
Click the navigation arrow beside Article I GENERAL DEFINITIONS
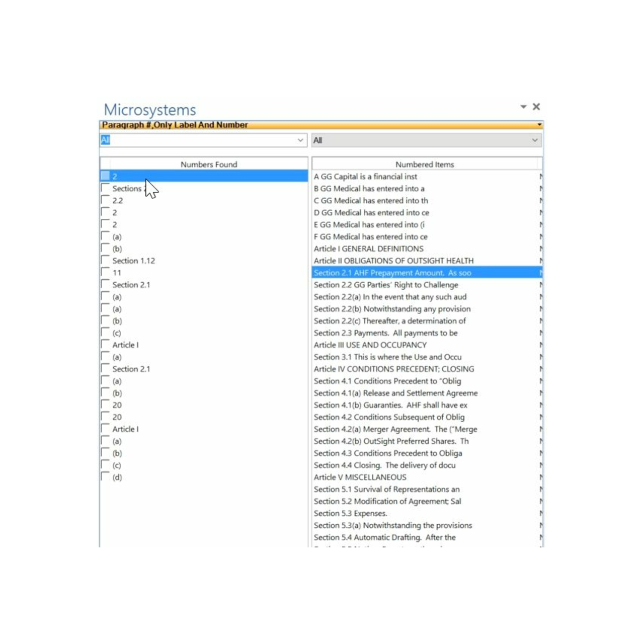click(540, 249)
